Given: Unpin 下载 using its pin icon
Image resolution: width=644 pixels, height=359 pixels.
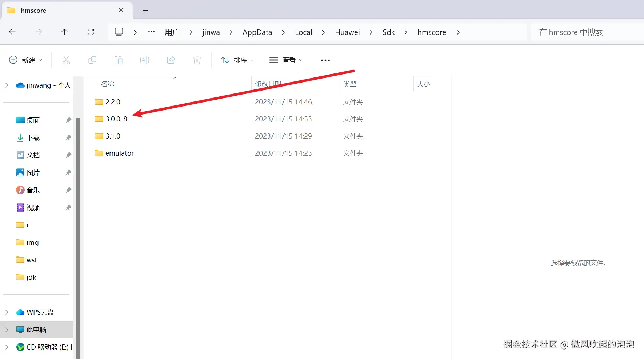Looking at the screenshot, I should (x=68, y=137).
